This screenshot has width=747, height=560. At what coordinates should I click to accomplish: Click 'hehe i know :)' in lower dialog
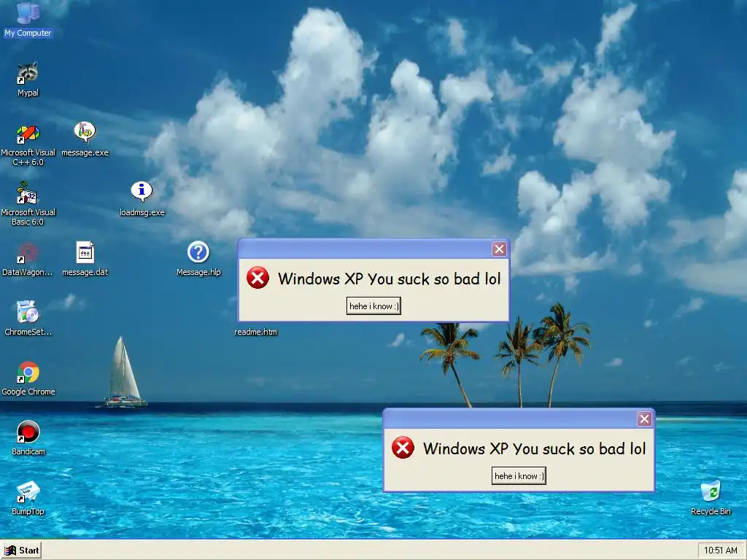click(x=519, y=475)
